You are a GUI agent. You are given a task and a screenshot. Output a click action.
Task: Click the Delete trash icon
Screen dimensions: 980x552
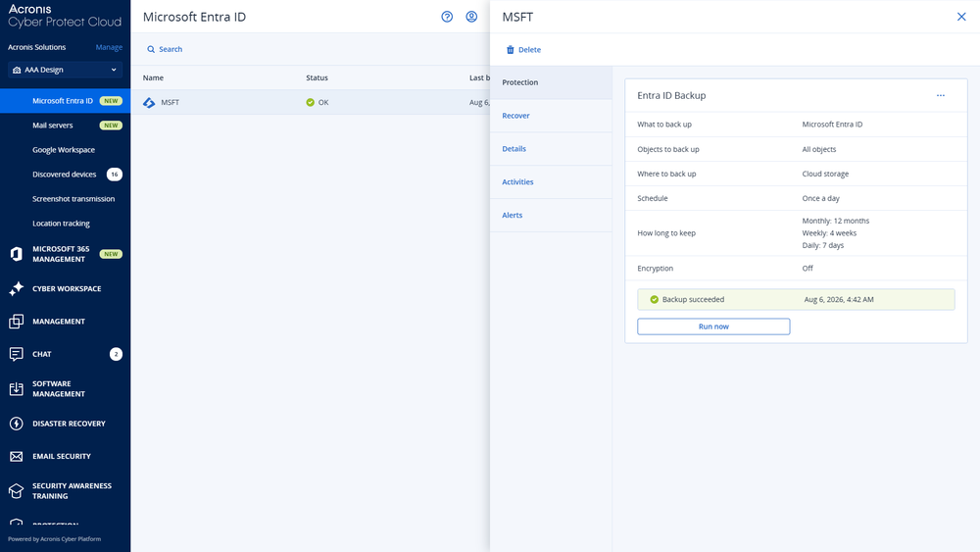tap(510, 49)
